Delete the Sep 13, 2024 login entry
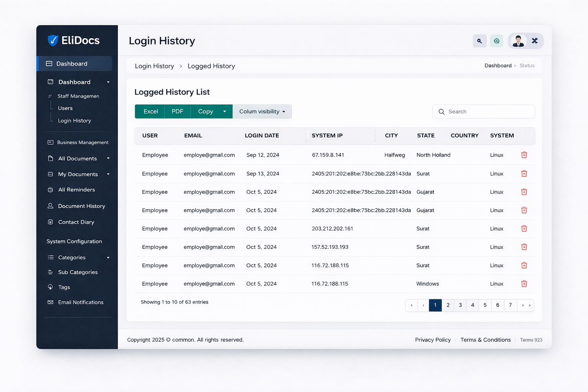Image resolution: width=588 pixels, height=392 pixels. tap(524, 174)
